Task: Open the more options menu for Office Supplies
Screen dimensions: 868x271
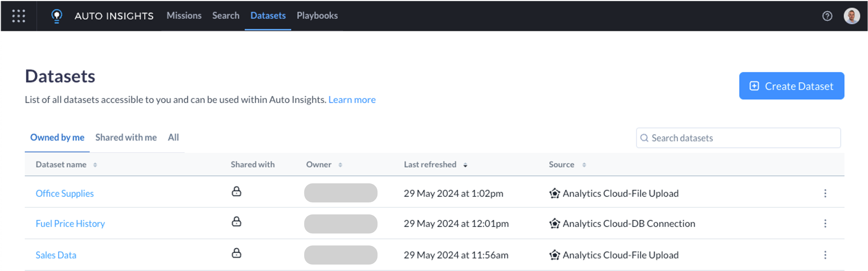Action: click(x=825, y=193)
